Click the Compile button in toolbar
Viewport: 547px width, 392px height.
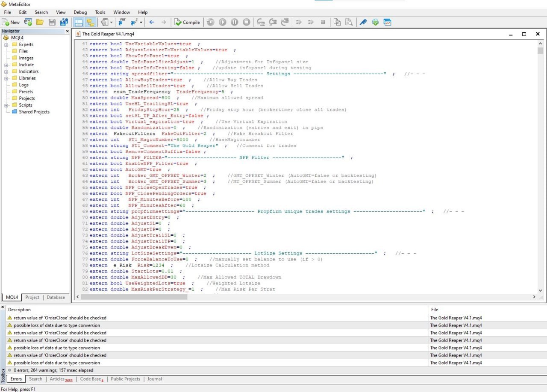(187, 22)
